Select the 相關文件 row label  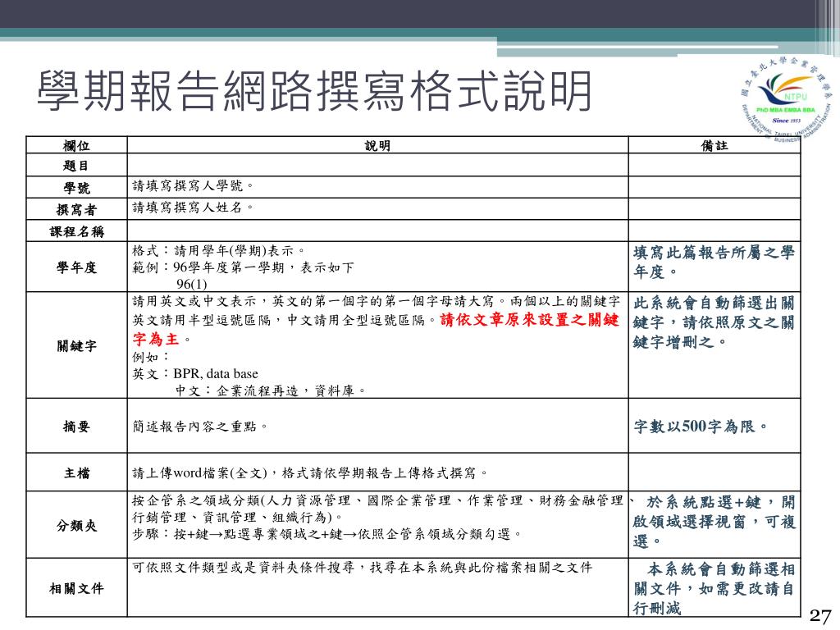pos(76,588)
